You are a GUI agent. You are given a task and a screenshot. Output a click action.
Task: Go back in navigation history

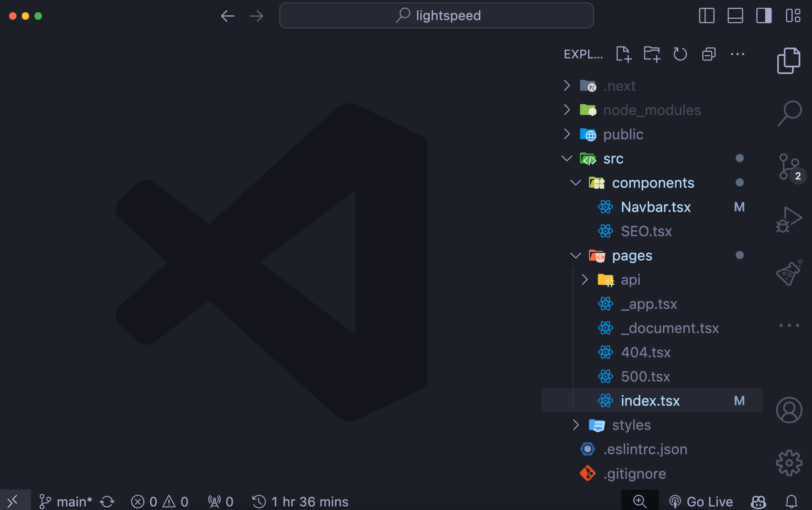tap(228, 16)
